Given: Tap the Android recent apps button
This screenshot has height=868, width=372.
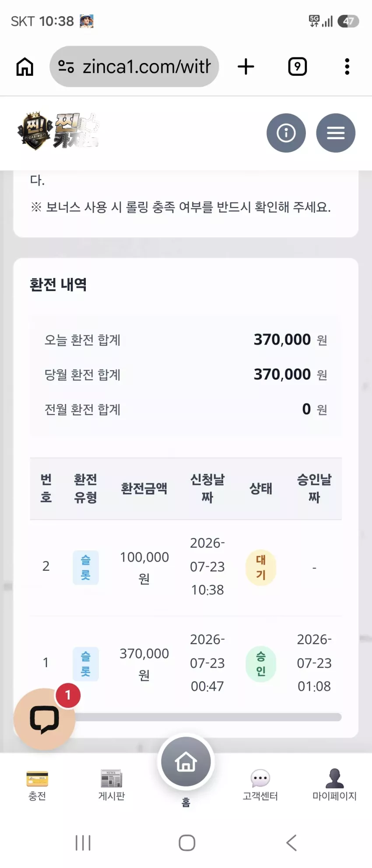Looking at the screenshot, I should [83, 843].
